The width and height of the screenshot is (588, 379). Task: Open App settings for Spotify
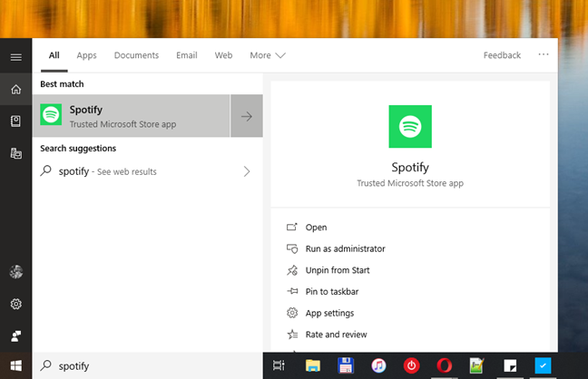(x=329, y=313)
